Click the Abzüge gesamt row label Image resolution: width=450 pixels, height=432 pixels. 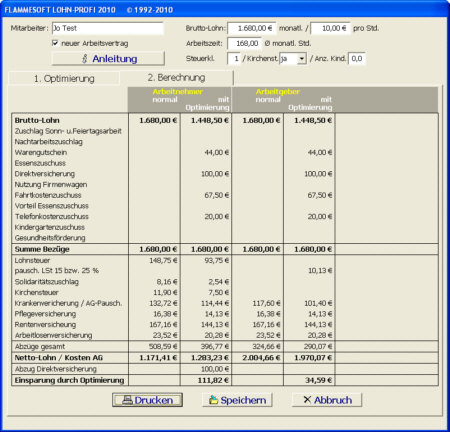click(40, 346)
